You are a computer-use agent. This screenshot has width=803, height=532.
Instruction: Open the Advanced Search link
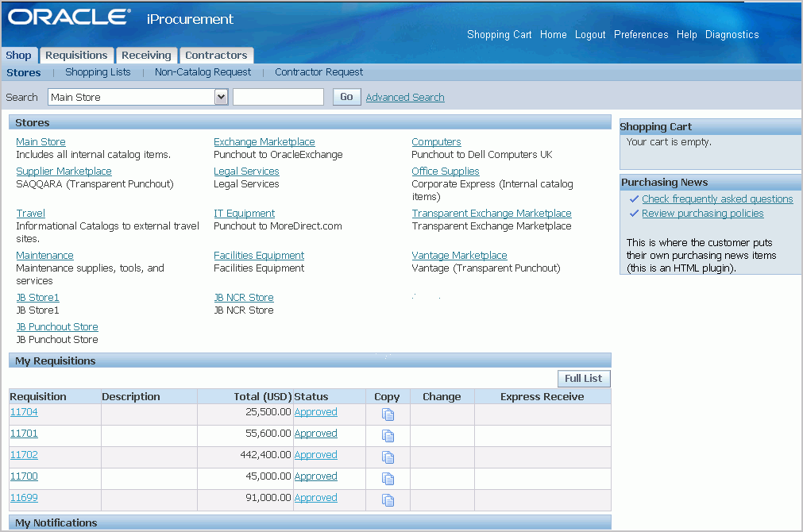tap(405, 98)
